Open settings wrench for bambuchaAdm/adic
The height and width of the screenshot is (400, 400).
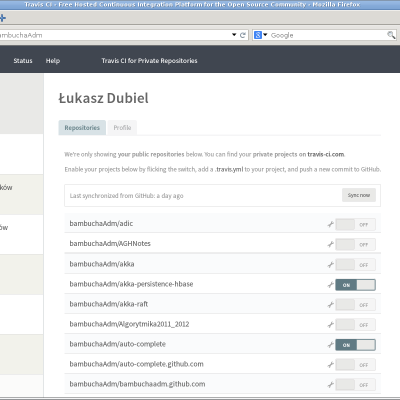(330, 224)
